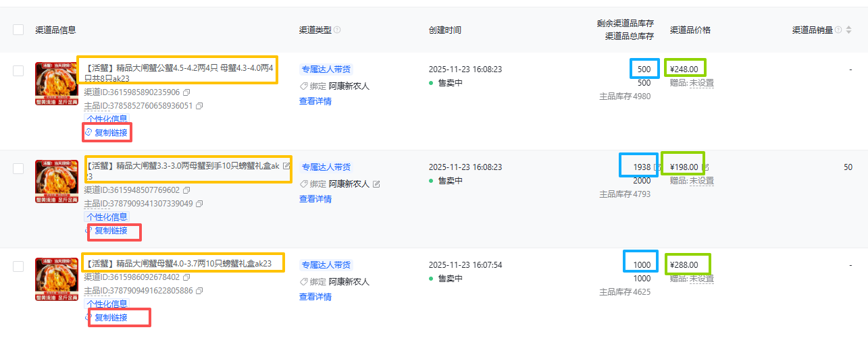Toggle the select-all checkbox in table header
The image size is (868, 338).
[18, 30]
